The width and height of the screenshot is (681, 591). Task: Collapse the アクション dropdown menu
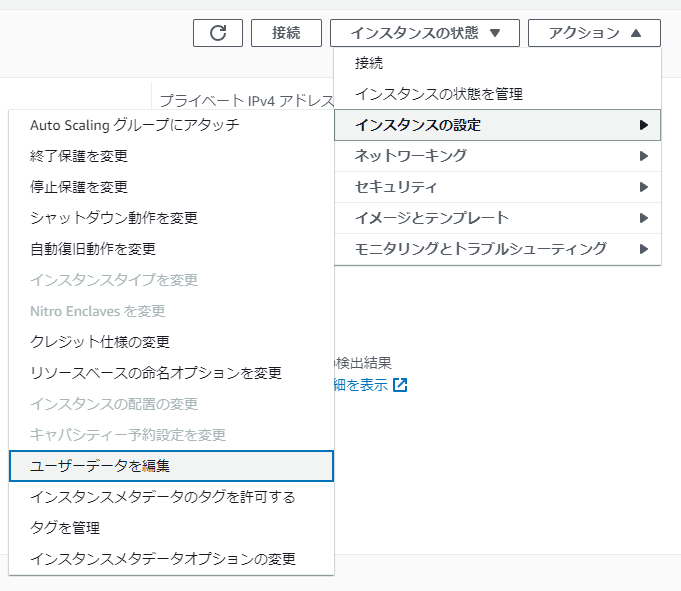[594, 33]
